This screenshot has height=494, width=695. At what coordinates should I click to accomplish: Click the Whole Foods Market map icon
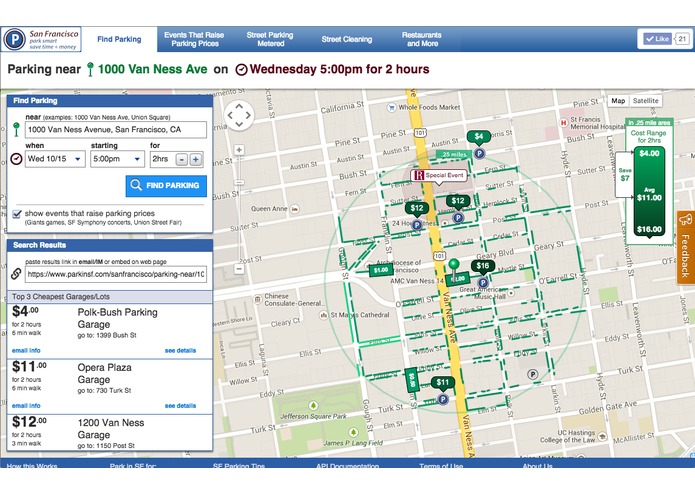[391, 107]
